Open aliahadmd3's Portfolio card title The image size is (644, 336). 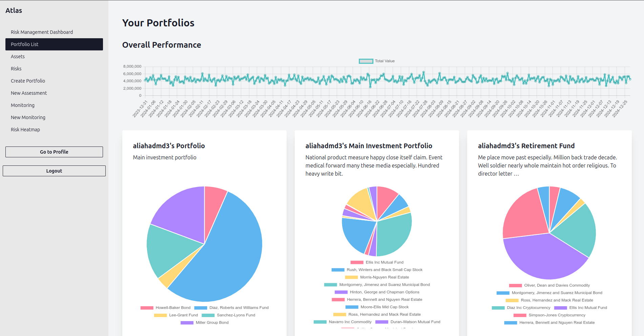coord(169,146)
